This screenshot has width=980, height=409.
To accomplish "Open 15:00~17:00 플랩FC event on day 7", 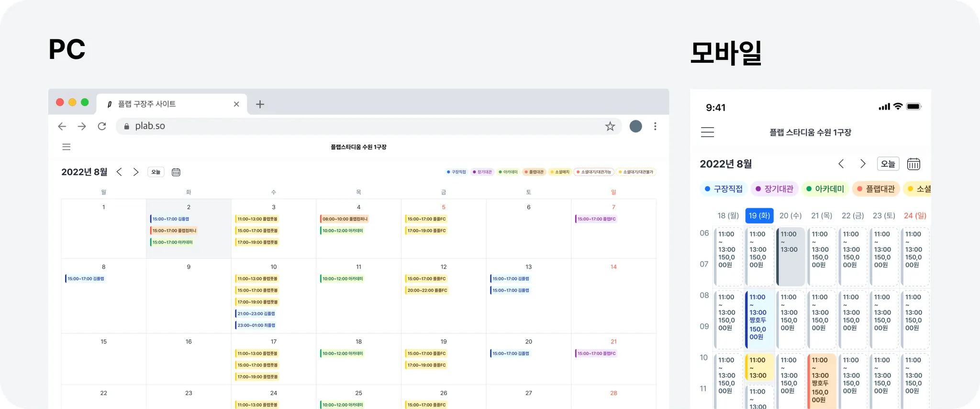I will (596, 219).
